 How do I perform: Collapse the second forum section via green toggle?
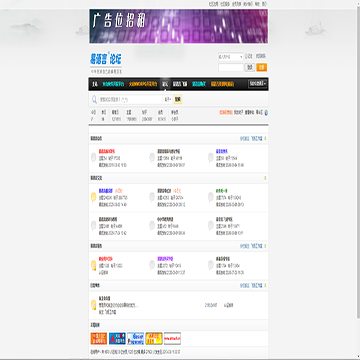pos(265,178)
